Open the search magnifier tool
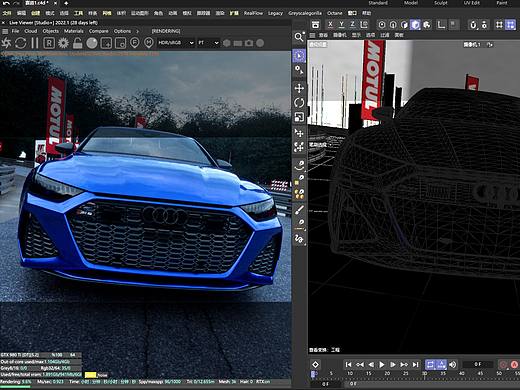520x390 pixels. point(299,37)
